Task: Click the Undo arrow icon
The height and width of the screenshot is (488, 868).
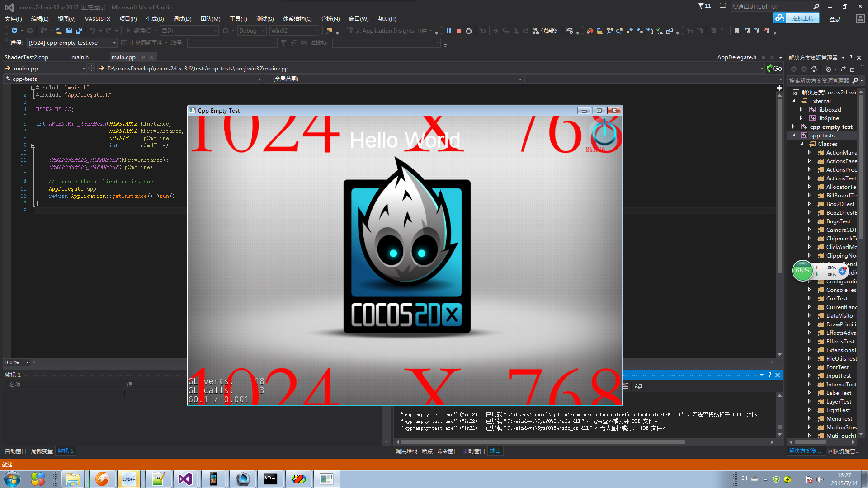Action: pos(92,31)
